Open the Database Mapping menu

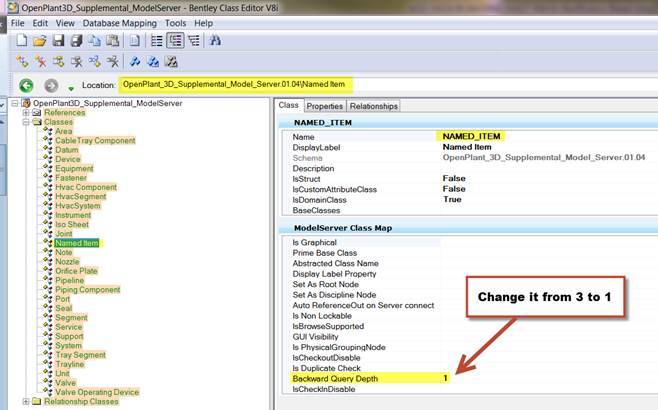(120, 23)
